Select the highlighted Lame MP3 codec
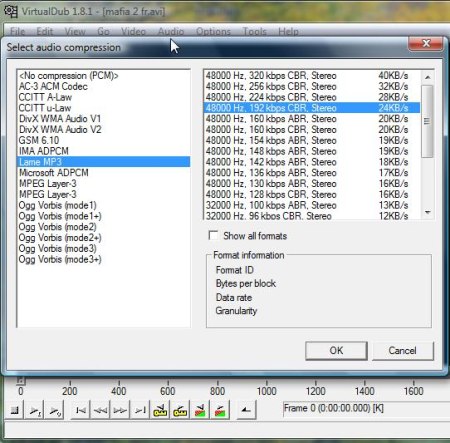Image resolution: width=450 pixels, height=443 pixels. [x=103, y=162]
